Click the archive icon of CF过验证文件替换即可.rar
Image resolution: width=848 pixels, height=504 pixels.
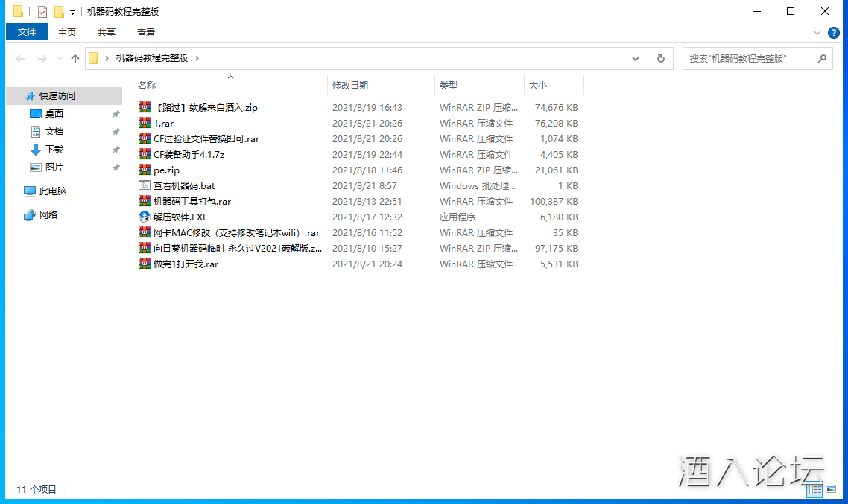[x=145, y=138]
